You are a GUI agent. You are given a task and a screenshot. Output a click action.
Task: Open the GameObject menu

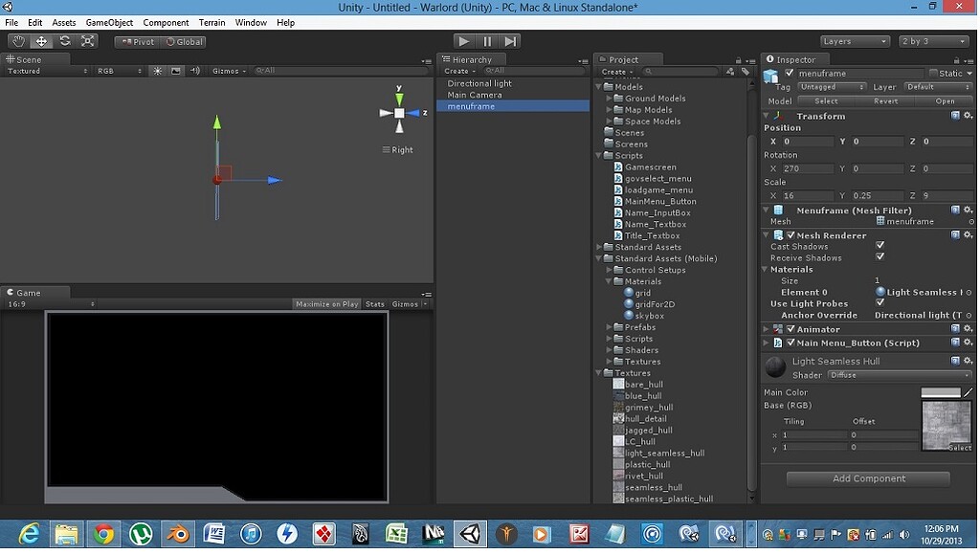(x=108, y=22)
